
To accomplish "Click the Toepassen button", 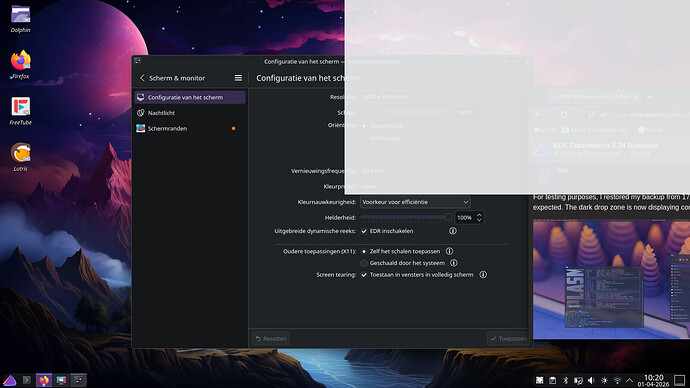I will (x=509, y=339).
